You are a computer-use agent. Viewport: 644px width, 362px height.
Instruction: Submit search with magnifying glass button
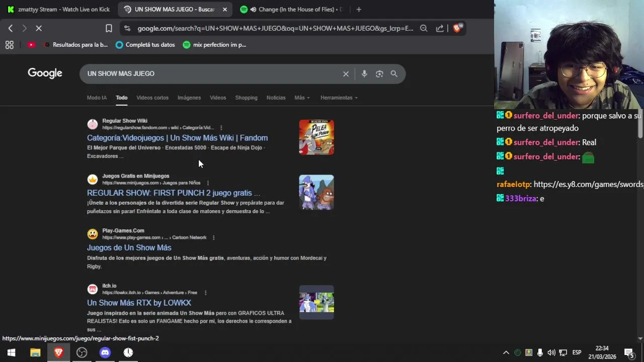click(x=394, y=74)
